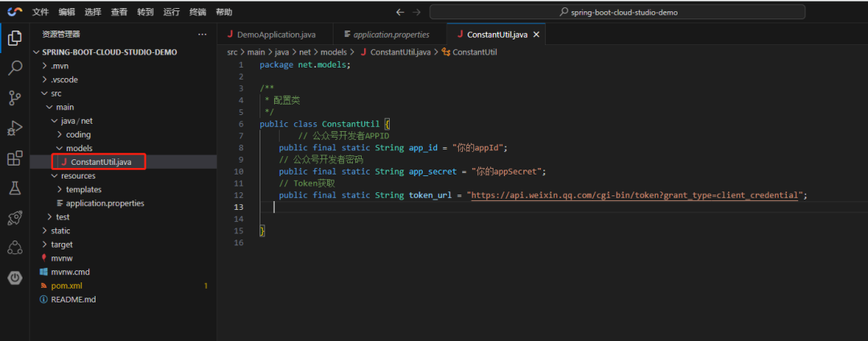
Task: Open the 终端 menu
Action: coord(198,11)
